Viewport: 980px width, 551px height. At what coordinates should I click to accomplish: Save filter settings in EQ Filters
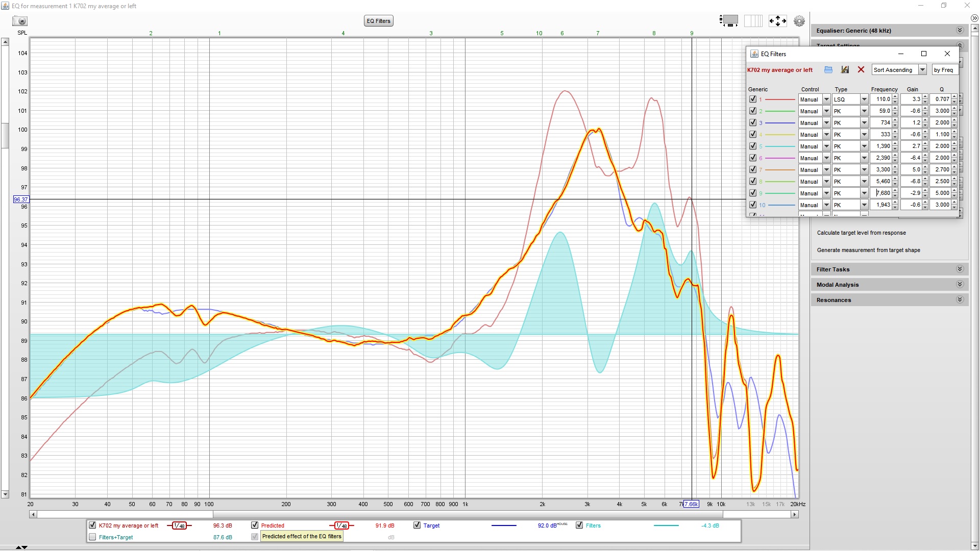coord(845,70)
